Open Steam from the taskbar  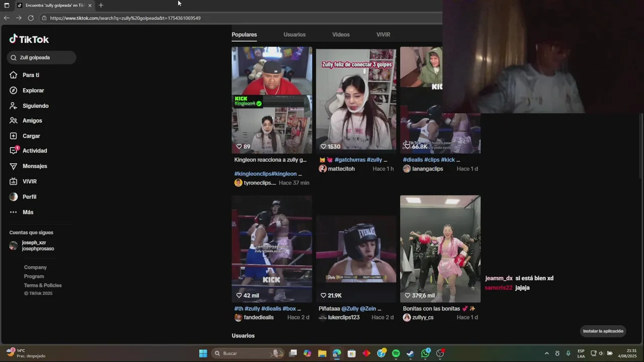(411, 353)
